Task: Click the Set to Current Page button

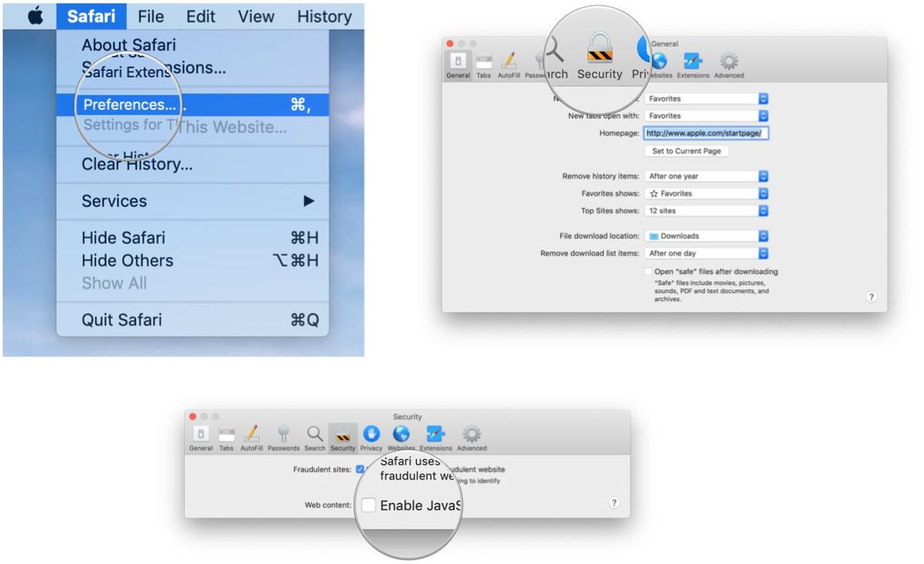Action: [x=685, y=151]
